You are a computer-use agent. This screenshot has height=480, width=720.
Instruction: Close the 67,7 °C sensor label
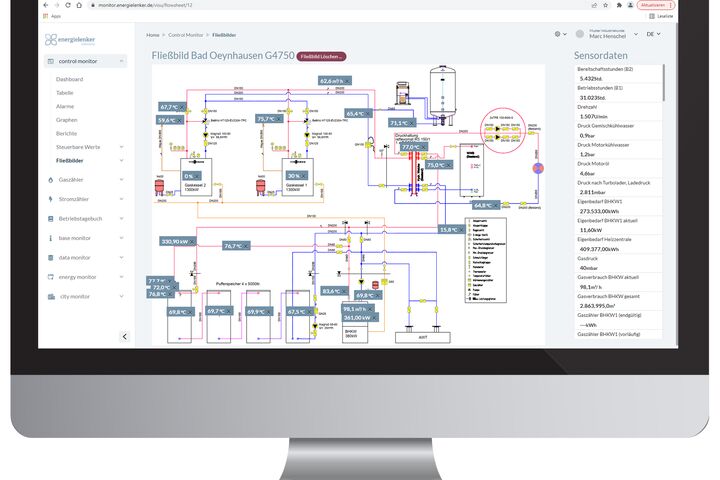pyautogui.click(x=182, y=107)
